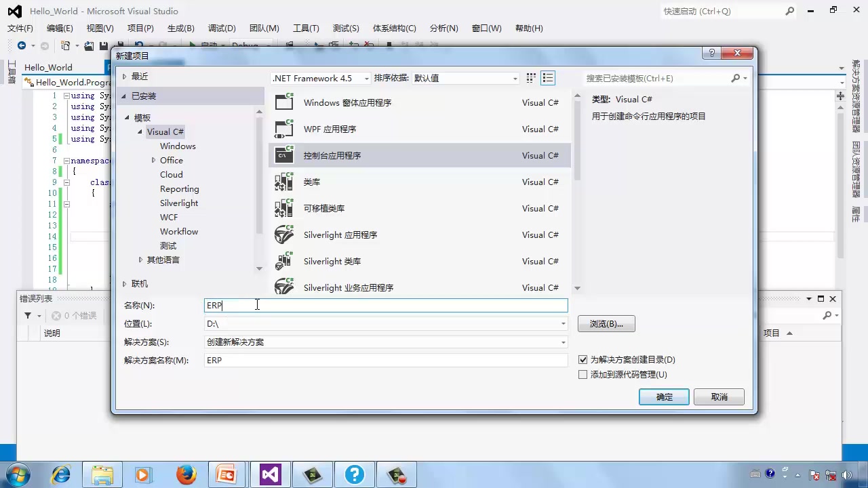Switch templates to small icons view
Viewport: 868px width, 488px height.
pos(531,78)
